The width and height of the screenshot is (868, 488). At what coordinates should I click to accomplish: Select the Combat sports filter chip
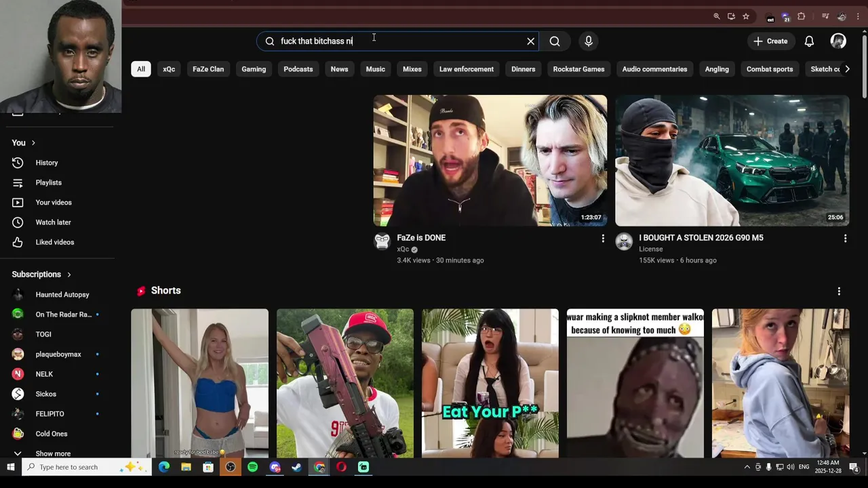click(x=770, y=69)
